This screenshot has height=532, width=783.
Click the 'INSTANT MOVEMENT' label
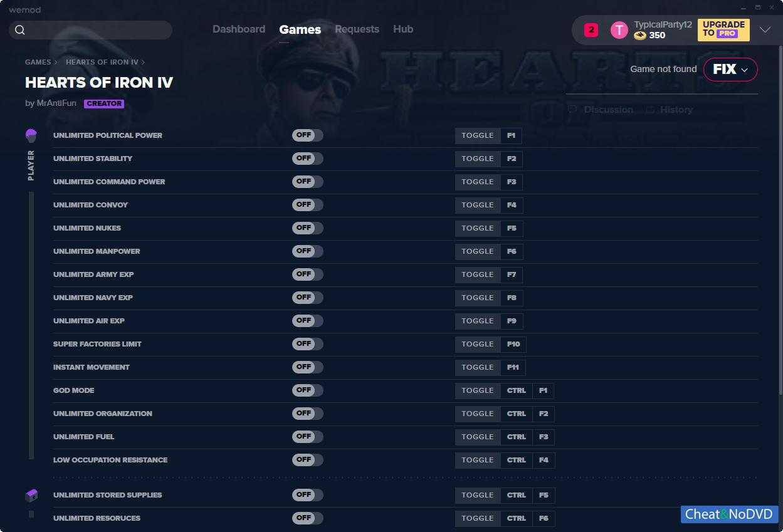pos(92,367)
